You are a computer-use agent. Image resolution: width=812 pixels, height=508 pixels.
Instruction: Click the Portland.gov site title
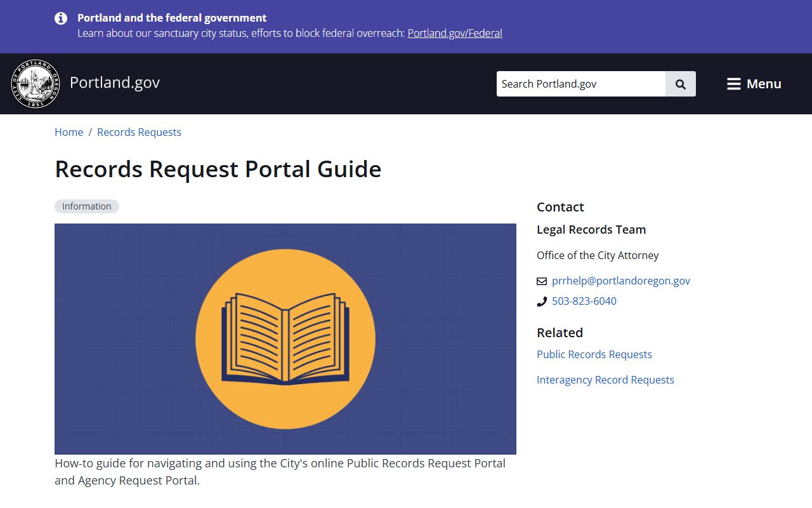[115, 83]
